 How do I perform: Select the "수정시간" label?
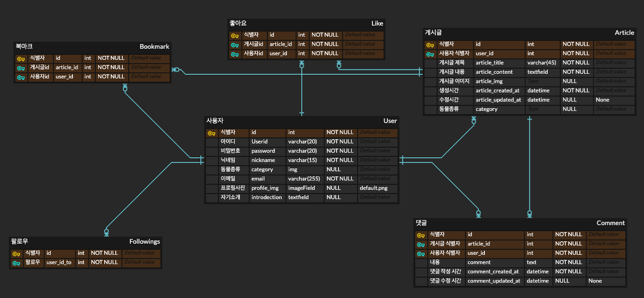pos(448,100)
